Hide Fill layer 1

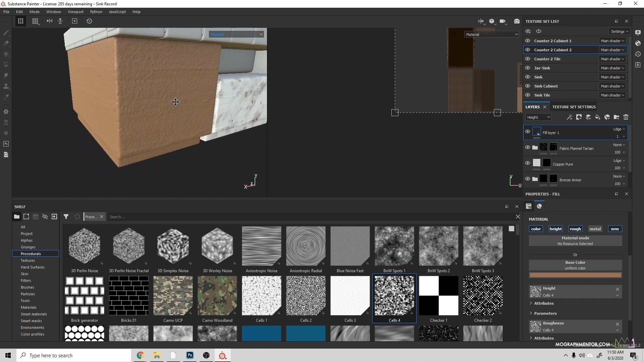pyautogui.click(x=528, y=131)
